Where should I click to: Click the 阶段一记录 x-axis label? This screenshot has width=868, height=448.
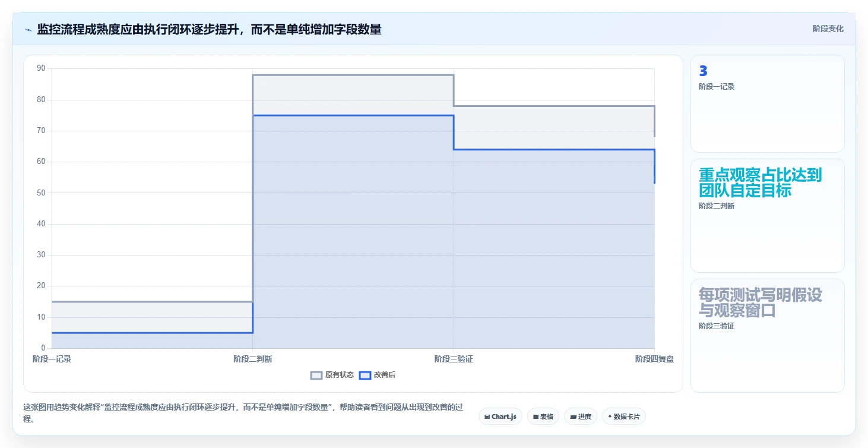(52, 359)
